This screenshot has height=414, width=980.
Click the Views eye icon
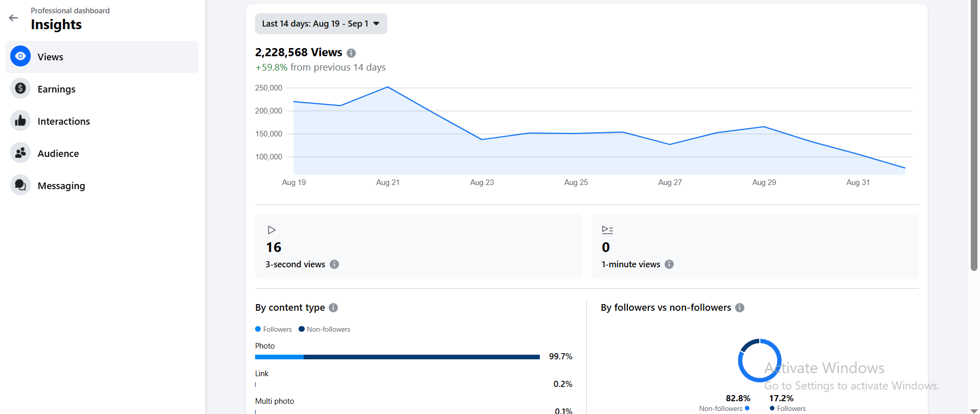point(20,56)
